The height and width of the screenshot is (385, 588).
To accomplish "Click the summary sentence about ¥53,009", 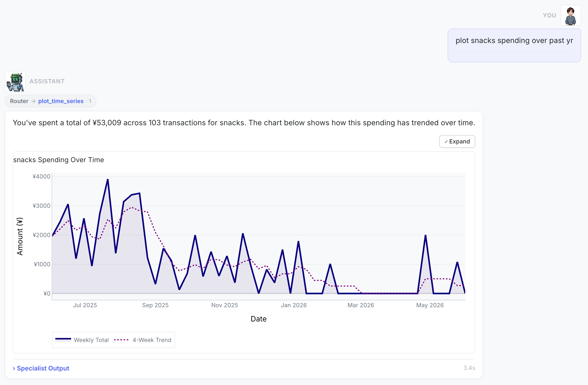I will click(x=244, y=123).
